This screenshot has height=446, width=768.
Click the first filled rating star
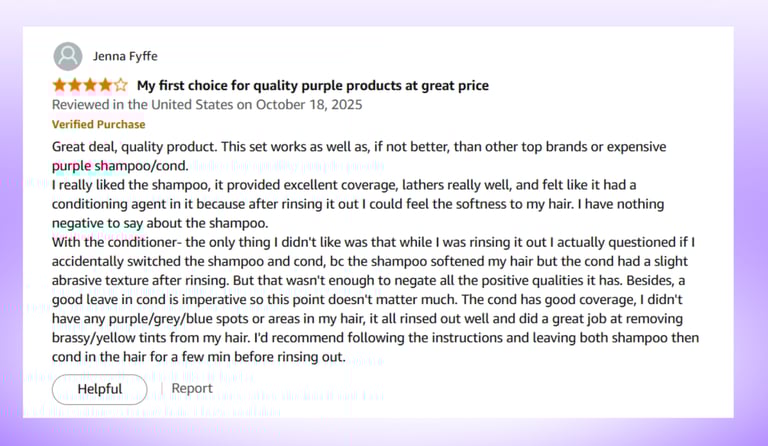pos(59,85)
